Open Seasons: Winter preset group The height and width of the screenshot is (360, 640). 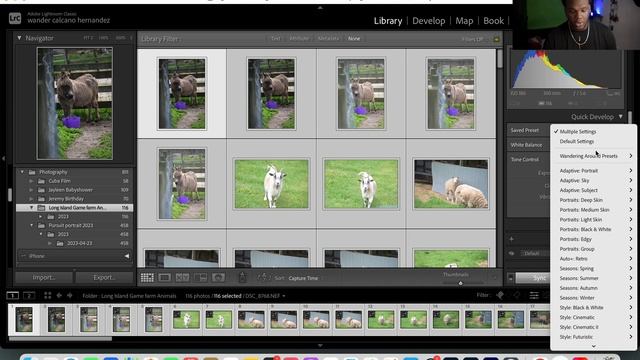click(x=593, y=298)
